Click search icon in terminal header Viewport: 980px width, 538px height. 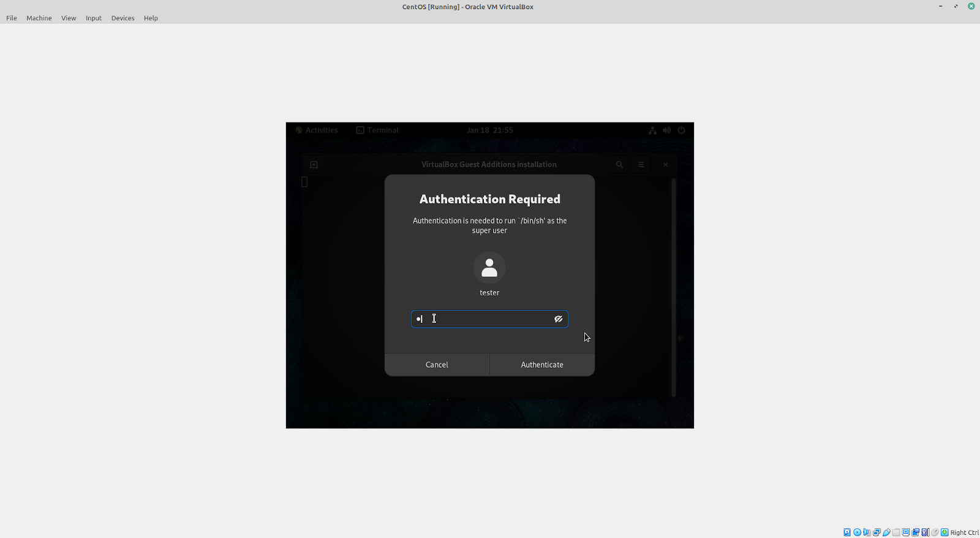(x=619, y=164)
